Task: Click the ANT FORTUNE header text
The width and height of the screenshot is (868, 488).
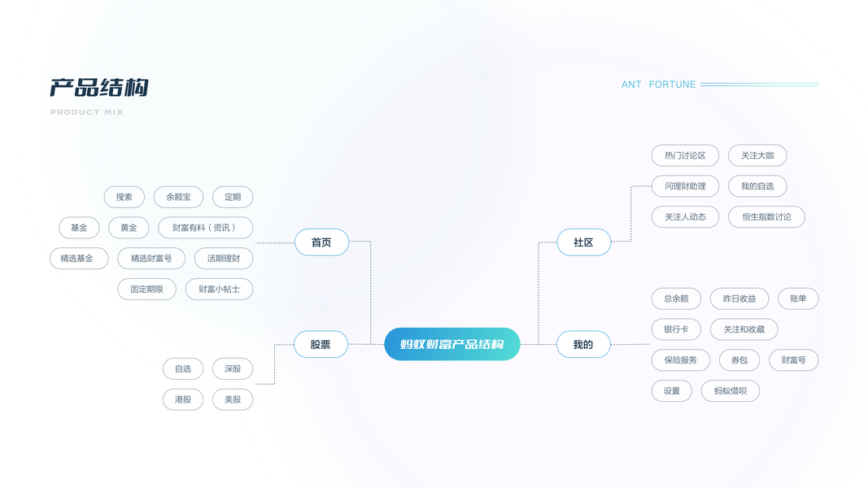Action: [x=658, y=85]
